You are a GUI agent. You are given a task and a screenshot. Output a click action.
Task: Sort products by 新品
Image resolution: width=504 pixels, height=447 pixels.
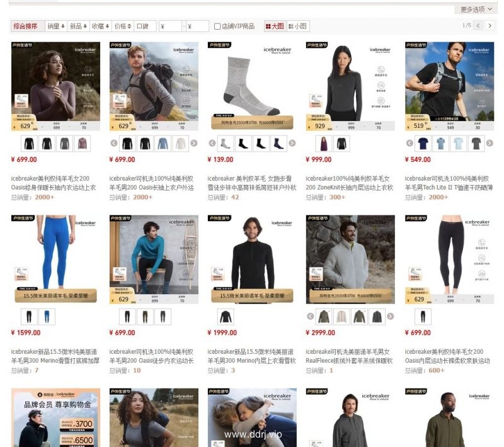(78, 26)
